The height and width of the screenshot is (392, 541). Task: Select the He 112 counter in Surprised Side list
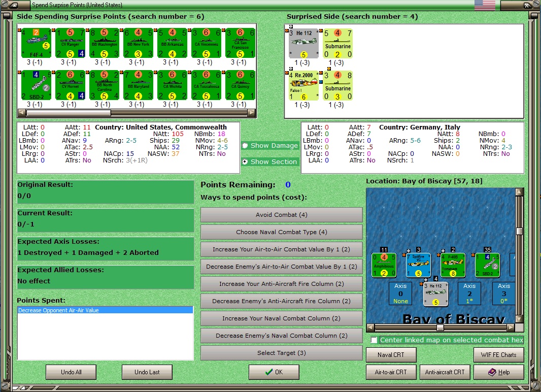303,44
